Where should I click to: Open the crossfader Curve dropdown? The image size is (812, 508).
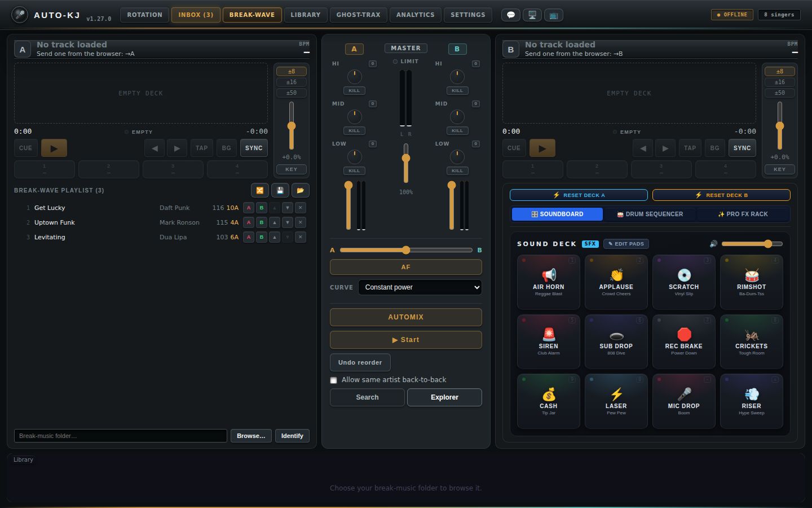point(420,287)
